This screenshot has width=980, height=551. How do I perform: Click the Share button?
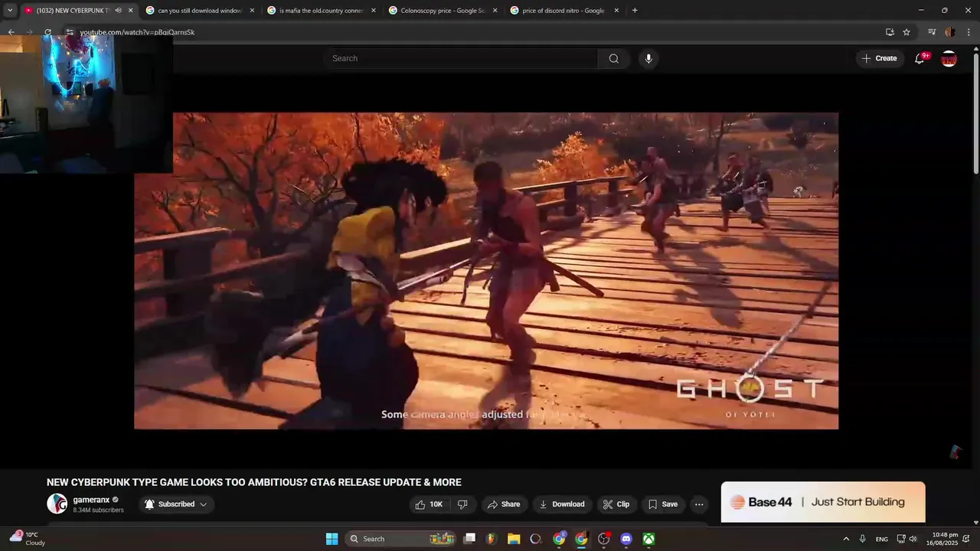504,504
